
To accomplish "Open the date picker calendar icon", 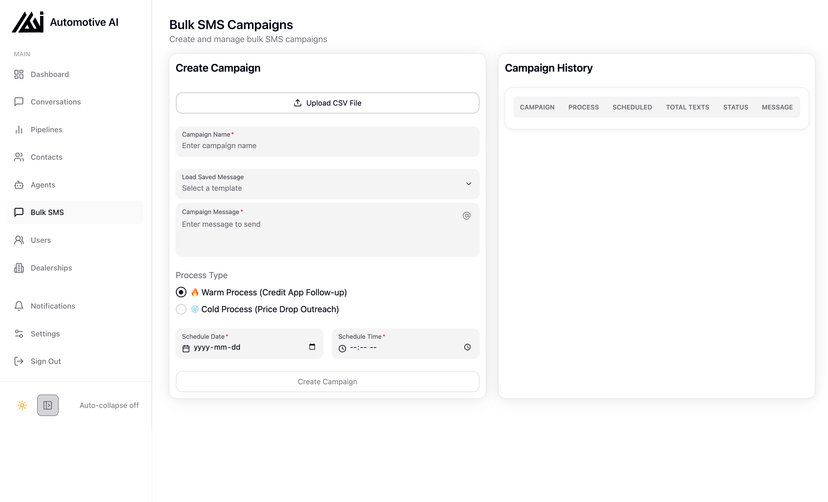I will [x=312, y=347].
